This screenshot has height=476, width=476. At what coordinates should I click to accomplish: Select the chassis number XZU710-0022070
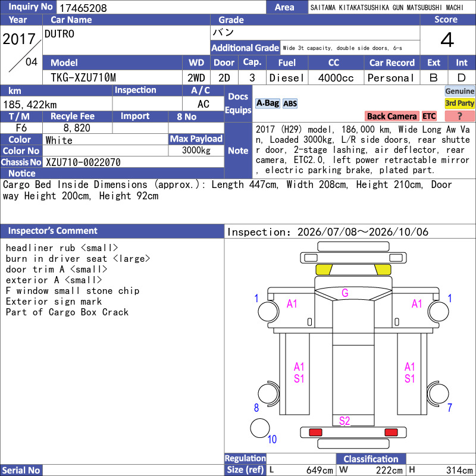coord(83,162)
